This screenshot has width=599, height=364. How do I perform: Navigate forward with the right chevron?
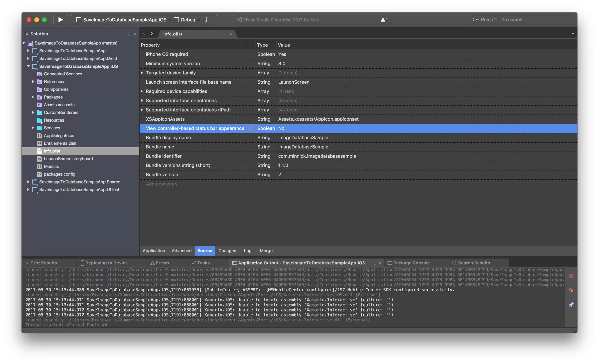pos(152,34)
